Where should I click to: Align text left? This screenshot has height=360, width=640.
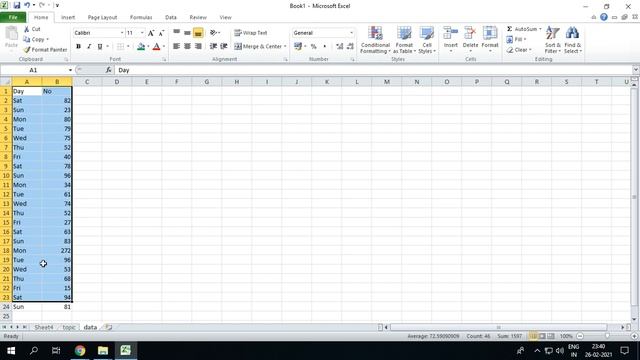point(176,47)
